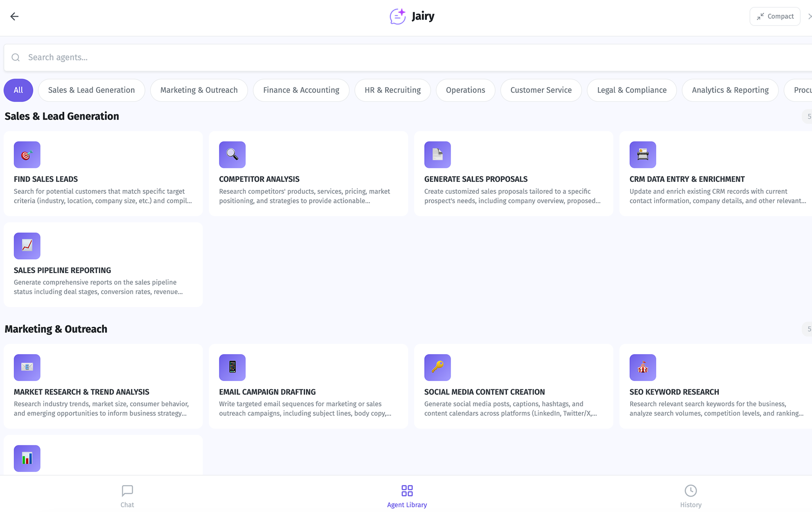
Task: Toggle the Compact view button
Action: point(774,16)
